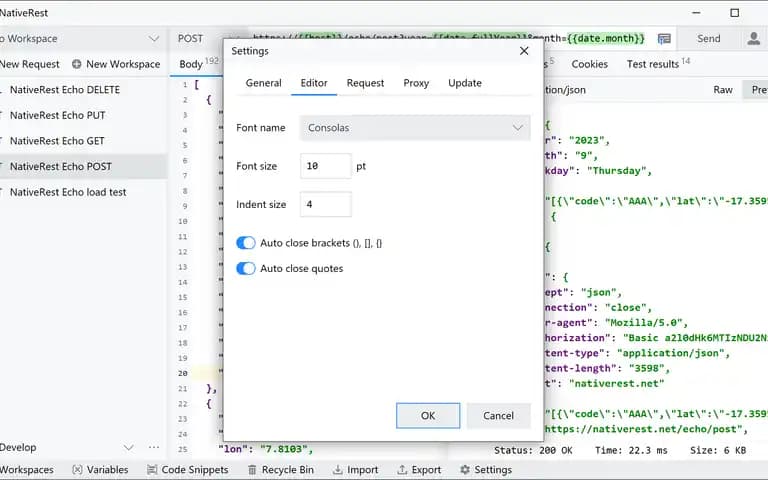
Task: Select NativeRest Echo PUT request
Action: pyautogui.click(x=57, y=115)
